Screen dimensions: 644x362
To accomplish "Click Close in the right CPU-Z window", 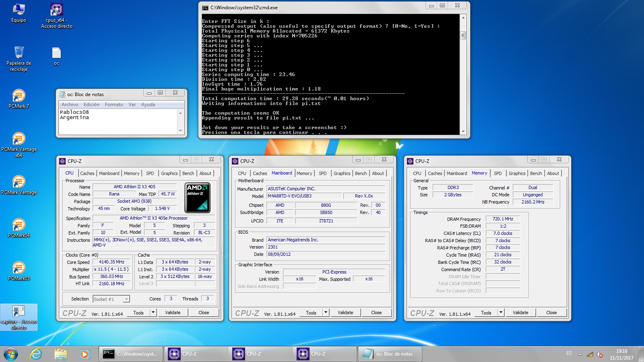I will point(551,313).
